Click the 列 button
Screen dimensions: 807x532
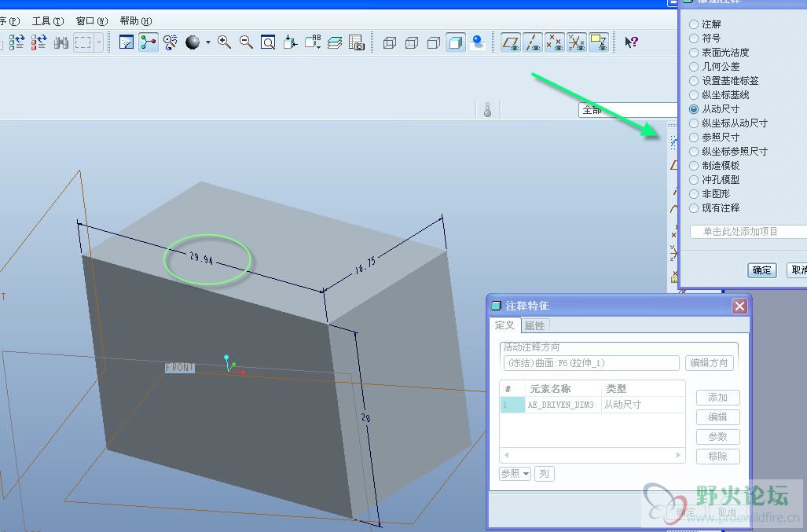(x=544, y=473)
